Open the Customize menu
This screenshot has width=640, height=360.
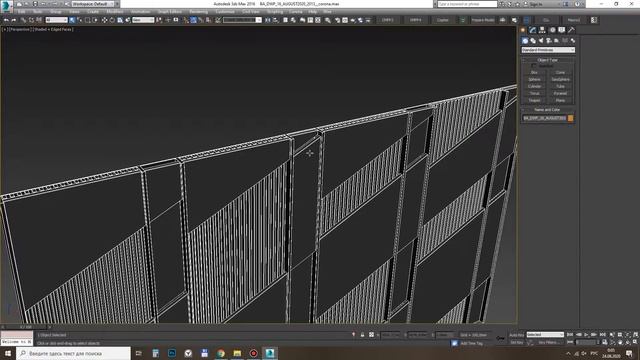tap(225, 12)
